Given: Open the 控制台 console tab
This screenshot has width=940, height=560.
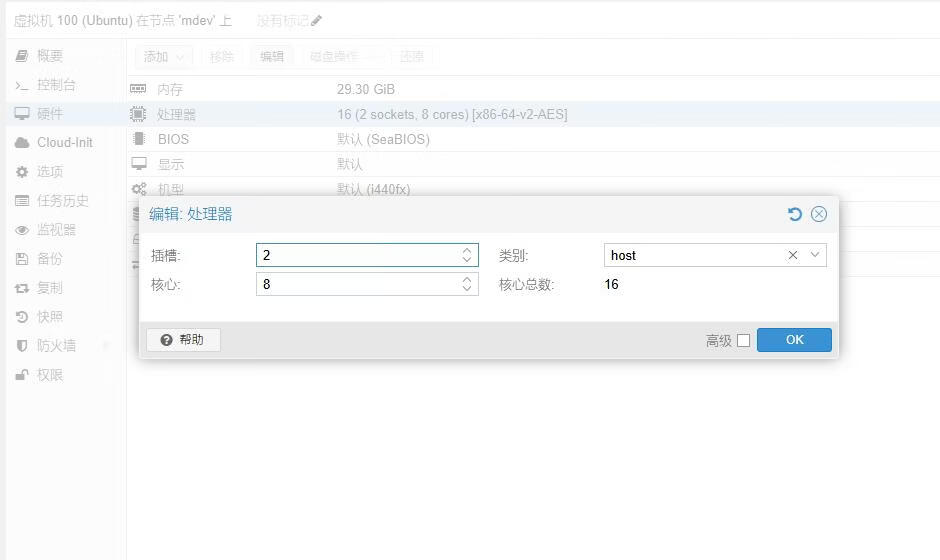Looking at the screenshot, I should (x=56, y=85).
